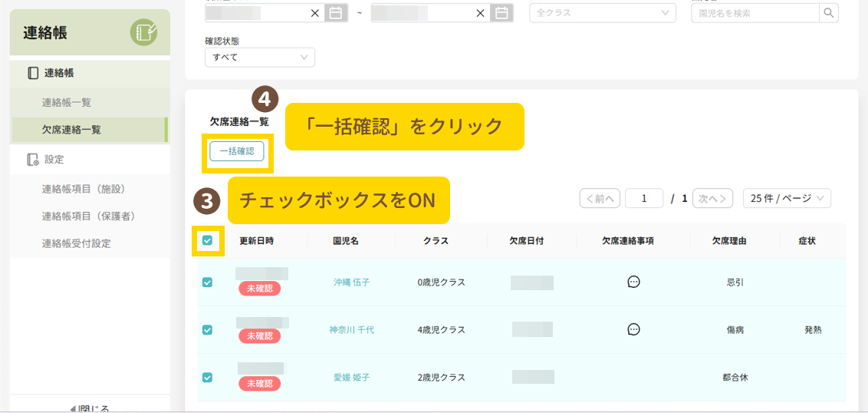
Task: Click the search magnifier icon
Action: pos(829,12)
